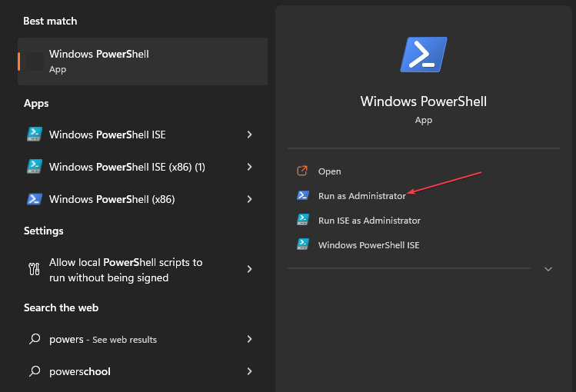Open Allow local PowerShell scripts setting
Screen dimensions: 576x392
(x=125, y=270)
